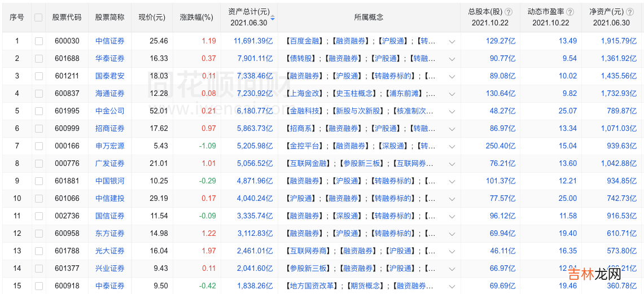Screen dimensions: 644x294
Task: Click the 涨跌幅(%) column header
Action: (196, 17)
